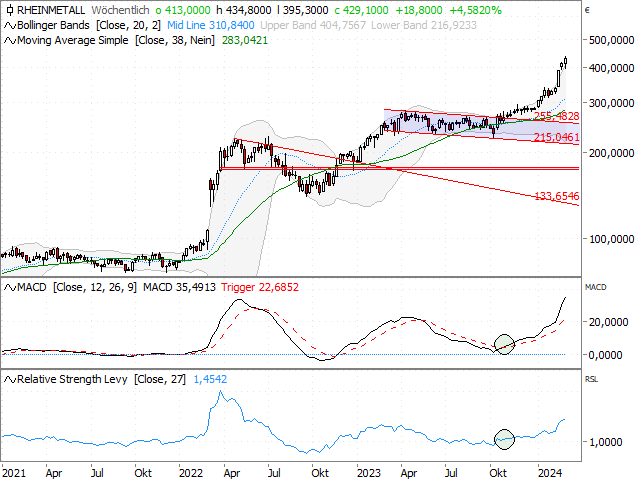Click the RSL axis title on right
Screen dimensions: 640x480
tap(591, 379)
